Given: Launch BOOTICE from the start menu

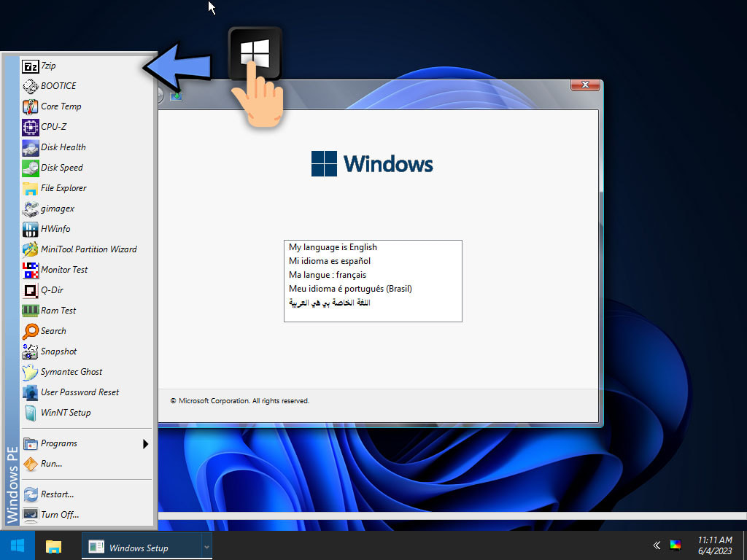Looking at the screenshot, I should (x=30, y=86).
